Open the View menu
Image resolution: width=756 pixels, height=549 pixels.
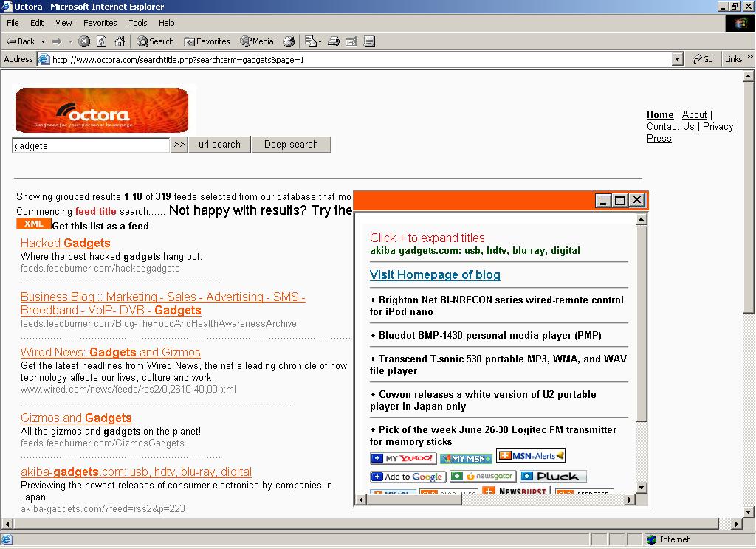coord(63,23)
